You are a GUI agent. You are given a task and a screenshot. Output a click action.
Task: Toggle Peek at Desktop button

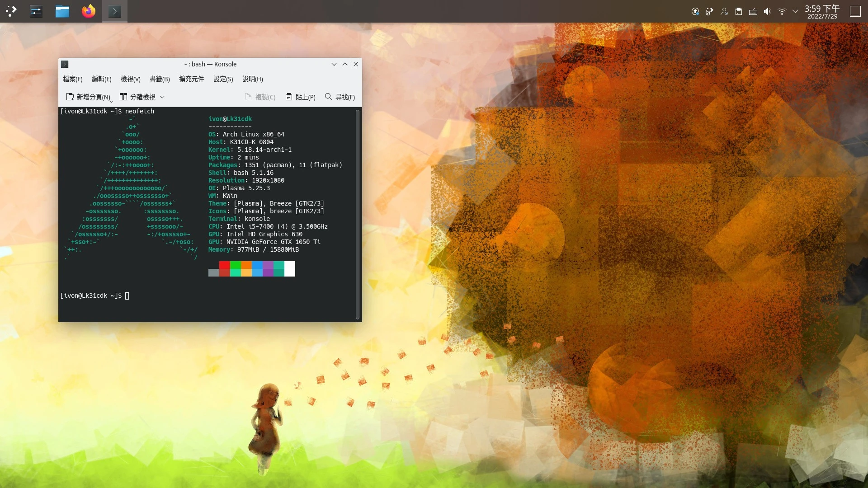[855, 11]
